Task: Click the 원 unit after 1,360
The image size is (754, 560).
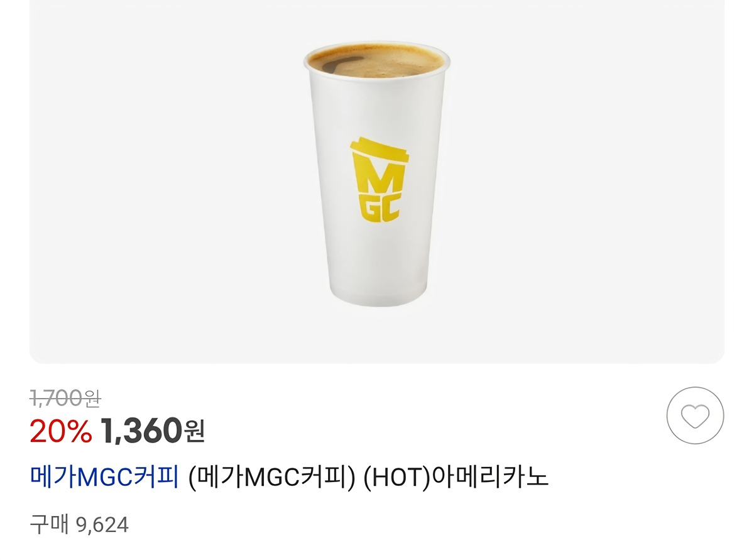Action: coord(194,431)
